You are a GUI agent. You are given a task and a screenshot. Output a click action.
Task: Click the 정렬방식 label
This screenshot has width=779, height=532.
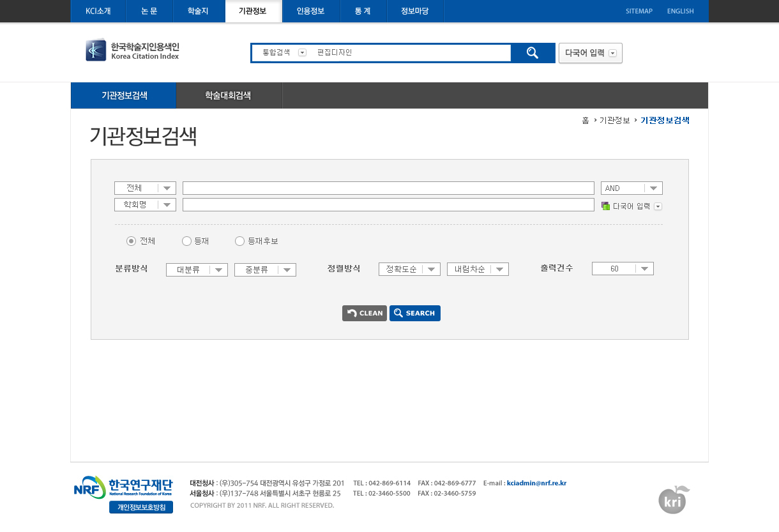click(344, 268)
